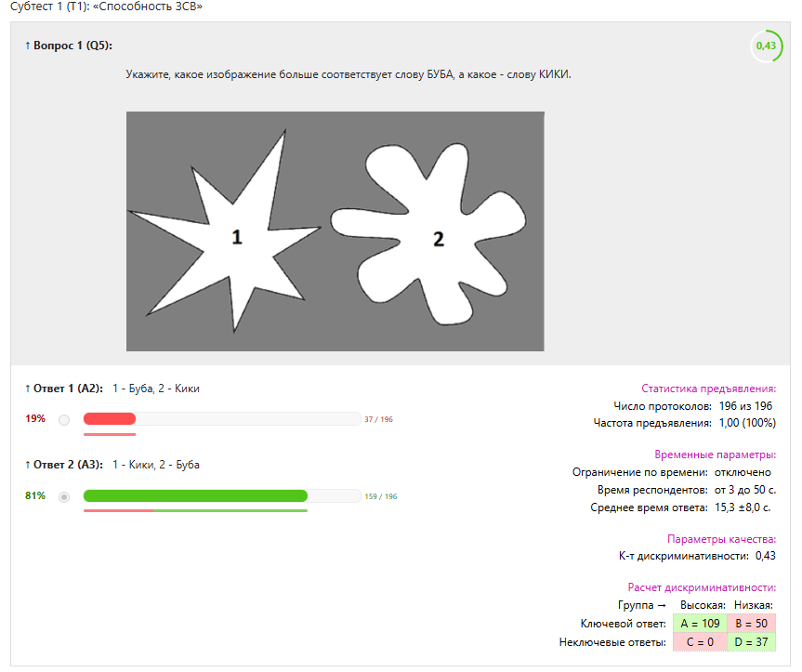802x672 pixels.
Task: Click the D = 37 green cell
Action: pyautogui.click(x=752, y=642)
